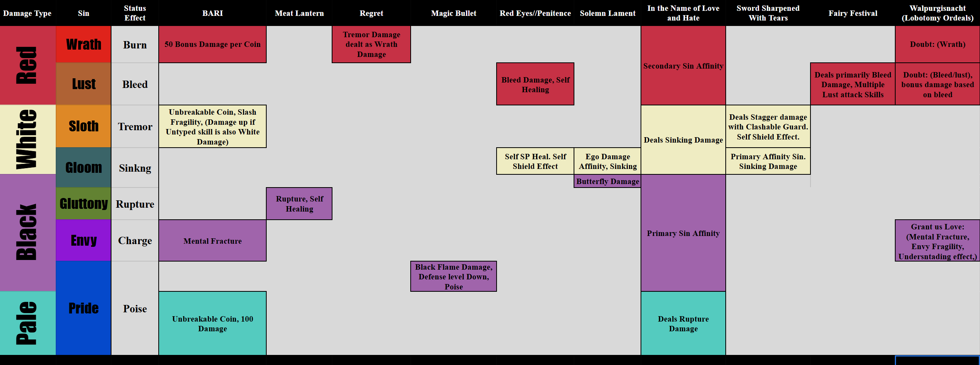Click the Sloth sin cell

(x=83, y=126)
